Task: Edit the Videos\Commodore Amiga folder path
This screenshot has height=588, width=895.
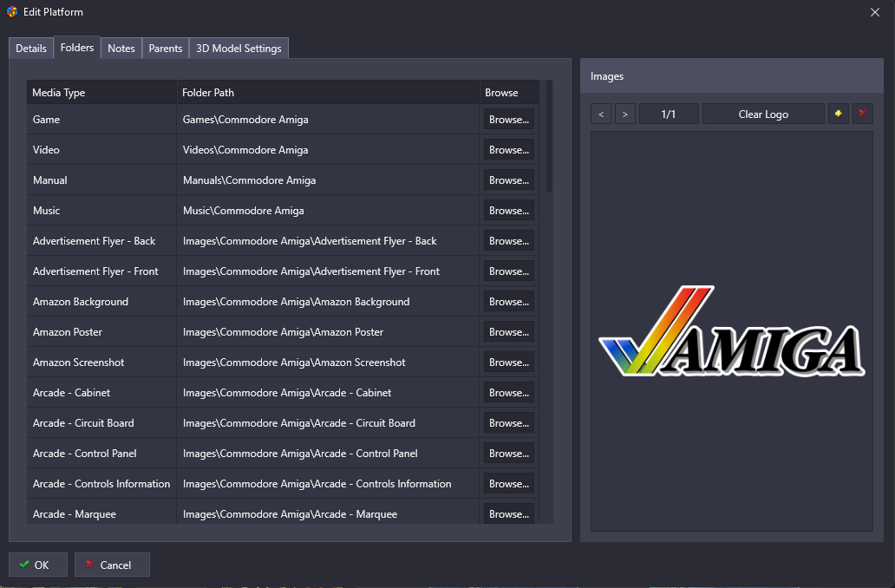Action: click(x=328, y=149)
